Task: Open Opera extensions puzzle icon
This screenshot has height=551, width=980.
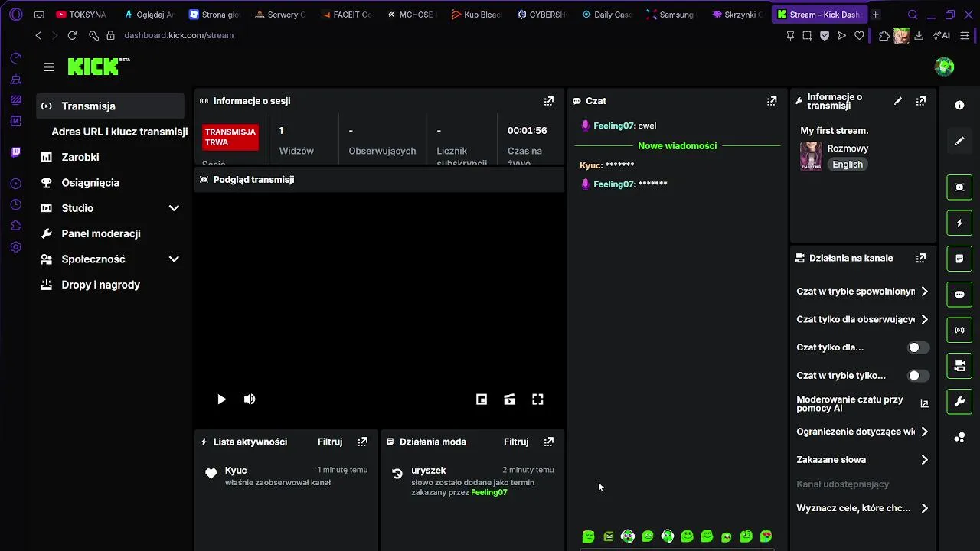Action: pos(884,35)
